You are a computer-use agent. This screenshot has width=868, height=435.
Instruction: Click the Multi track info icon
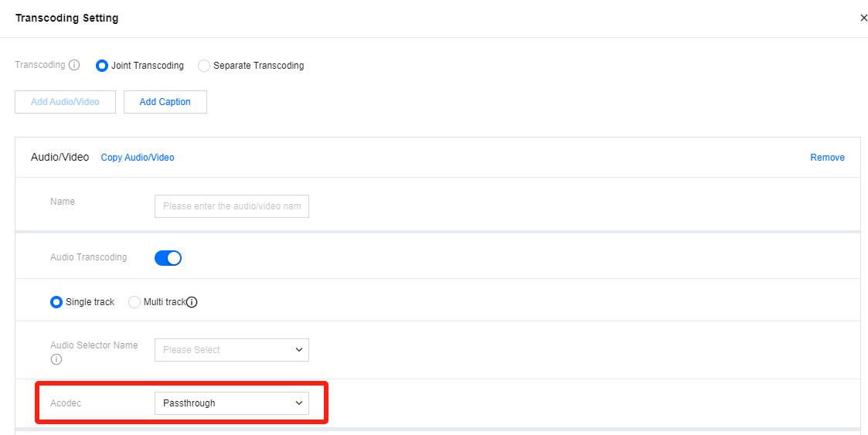pos(192,302)
